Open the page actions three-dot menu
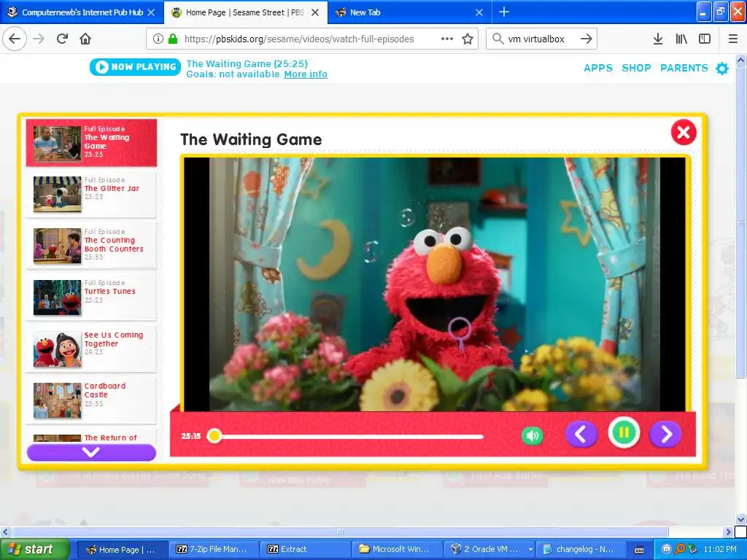The image size is (747, 560). [447, 39]
